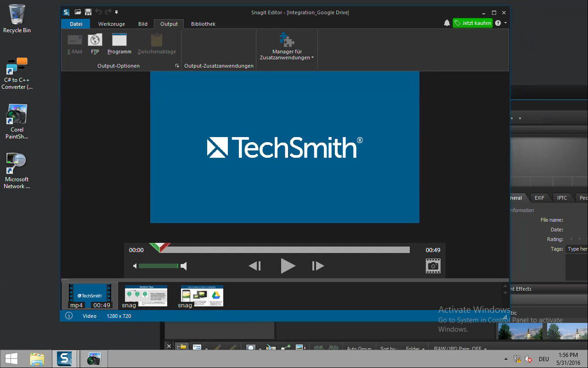Select the TechSmith mp4 thumbnail in the tray

90,296
